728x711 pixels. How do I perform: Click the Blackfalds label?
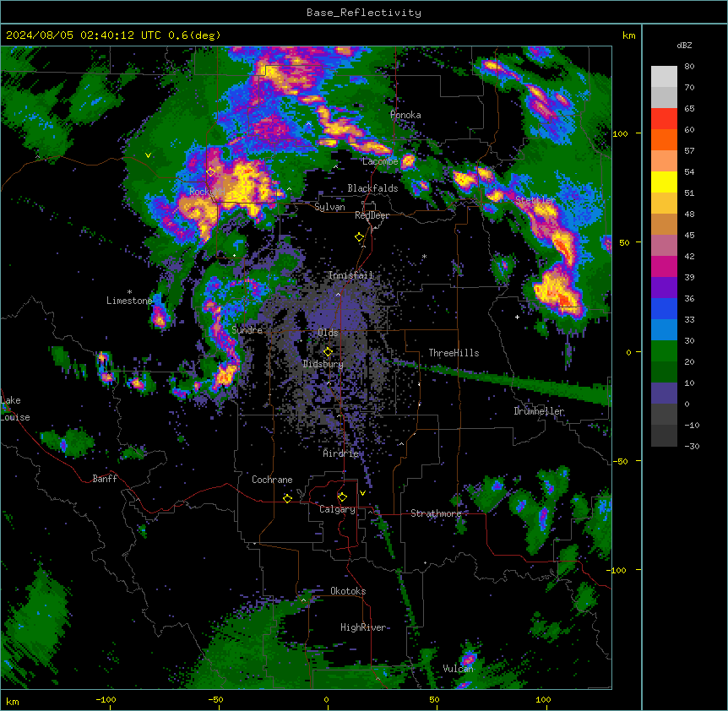click(372, 188)
